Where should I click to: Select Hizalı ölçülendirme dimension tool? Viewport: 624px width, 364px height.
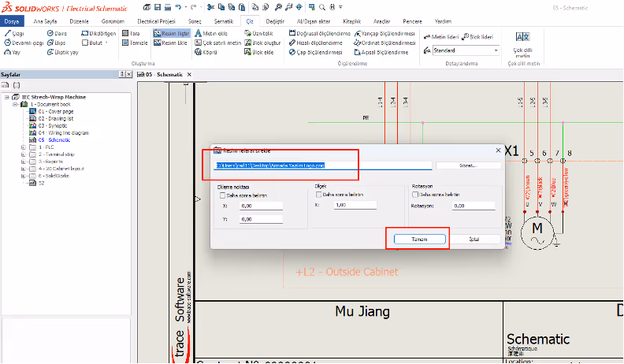point(316,43)
